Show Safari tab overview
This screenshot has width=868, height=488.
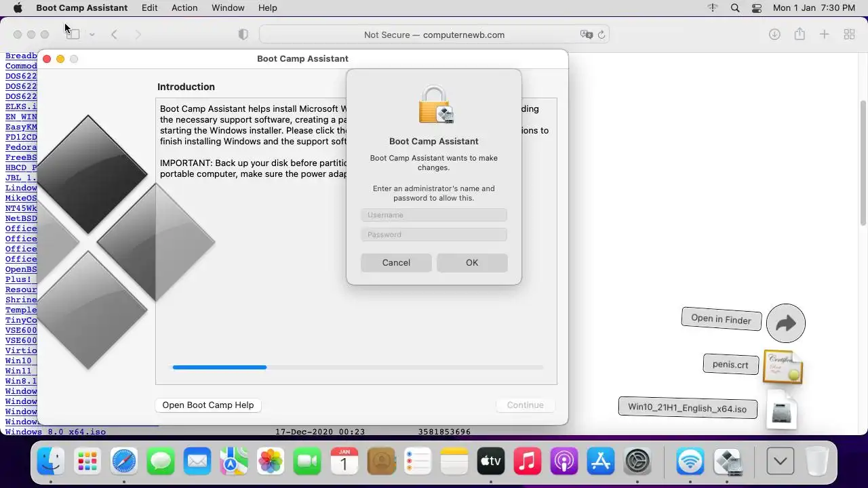point(849,35)
